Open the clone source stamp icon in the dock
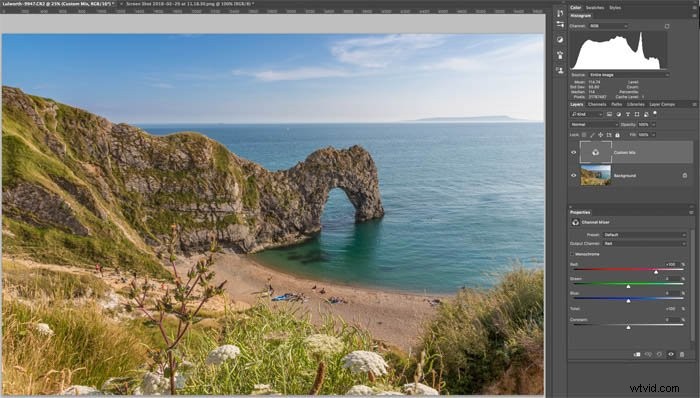The width and height of the screenshot is (700, 398). pyautogui.click(x=560, y=55)
